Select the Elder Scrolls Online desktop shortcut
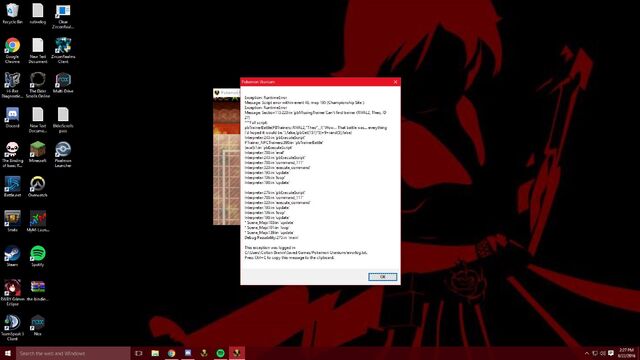 point(38,85)
